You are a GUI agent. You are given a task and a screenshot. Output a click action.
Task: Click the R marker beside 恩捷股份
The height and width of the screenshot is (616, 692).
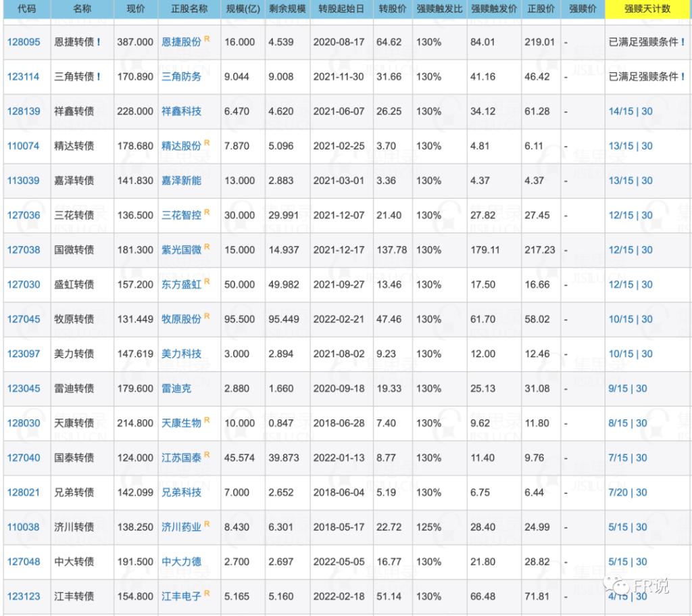tap(207, 39)
